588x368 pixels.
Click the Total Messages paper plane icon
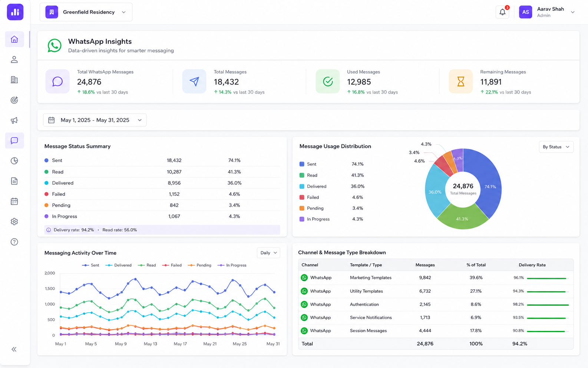pos(194,81)
